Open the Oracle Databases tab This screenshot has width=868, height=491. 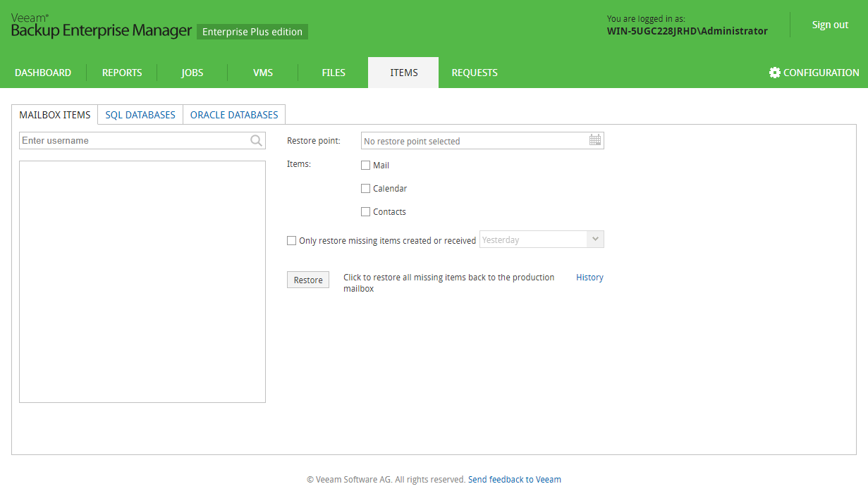click(x=234, y=115)
